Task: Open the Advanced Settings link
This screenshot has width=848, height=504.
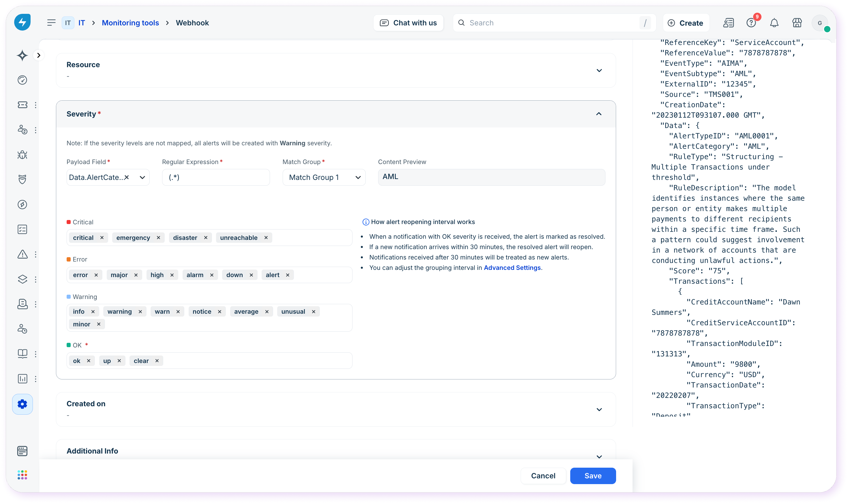Action: pos(512,268)
